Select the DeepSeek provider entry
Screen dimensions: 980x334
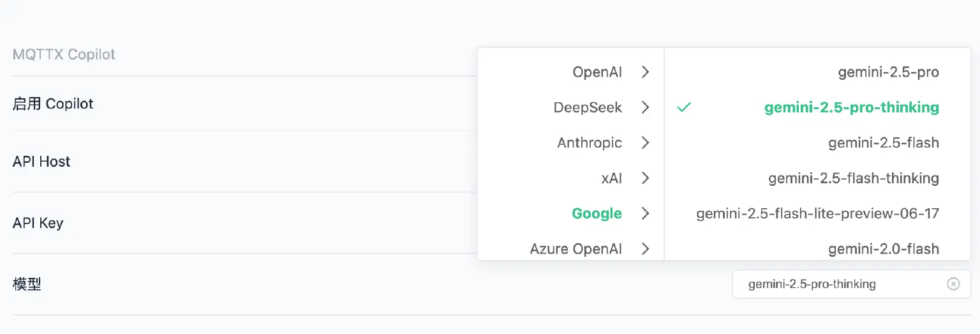click(587, 107)
